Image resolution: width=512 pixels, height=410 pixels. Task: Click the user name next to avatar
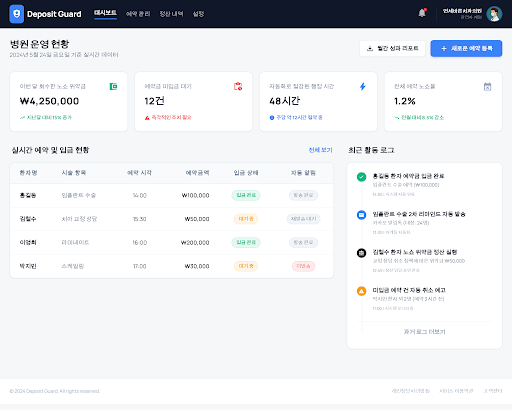point(462,11)
